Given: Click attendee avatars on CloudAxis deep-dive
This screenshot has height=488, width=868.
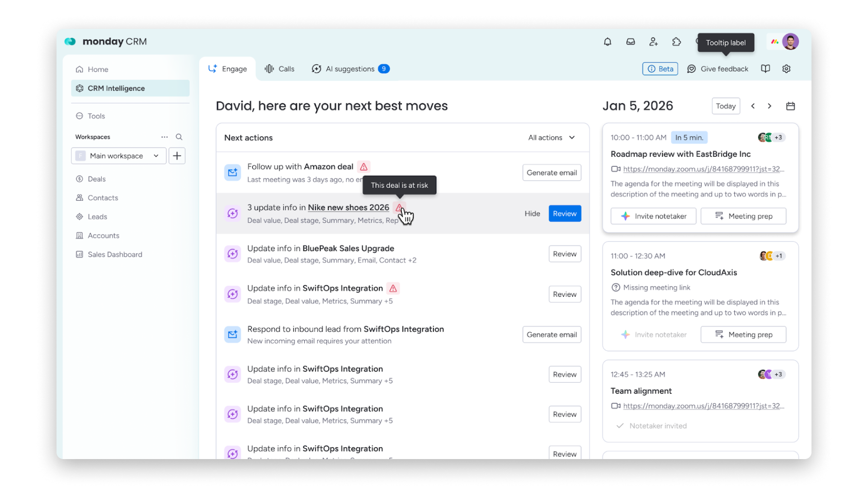Looking at the screenshot, I should [773, 256].
